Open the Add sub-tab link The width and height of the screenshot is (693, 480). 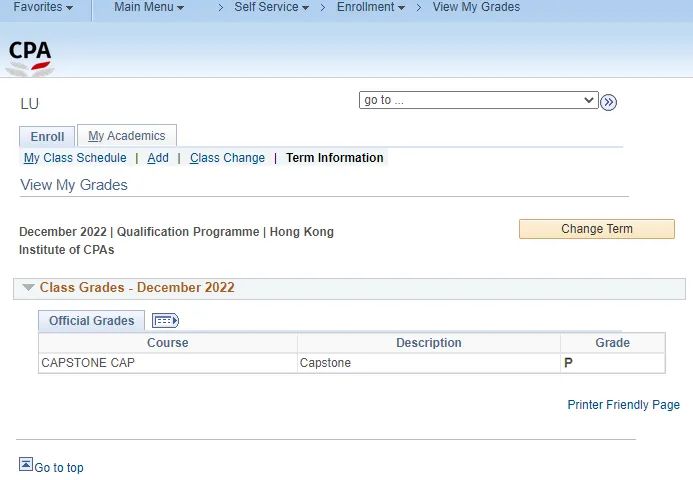pyautogui.click(x=158, y=158)
